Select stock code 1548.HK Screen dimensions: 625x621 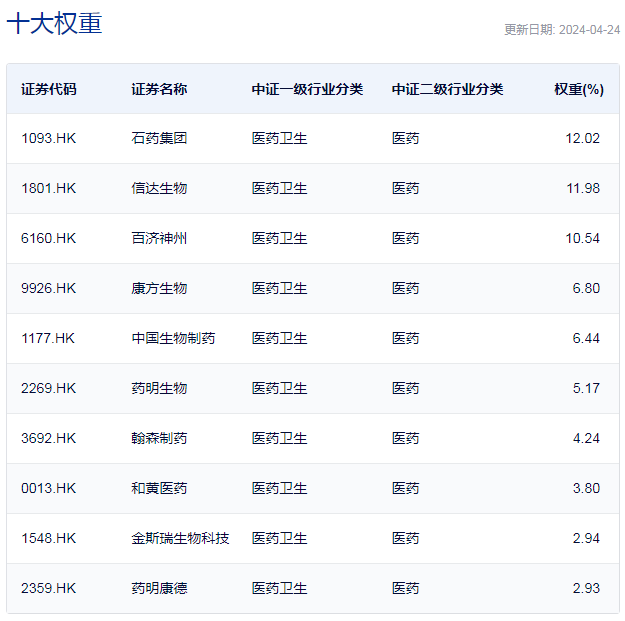pos(48,538)
